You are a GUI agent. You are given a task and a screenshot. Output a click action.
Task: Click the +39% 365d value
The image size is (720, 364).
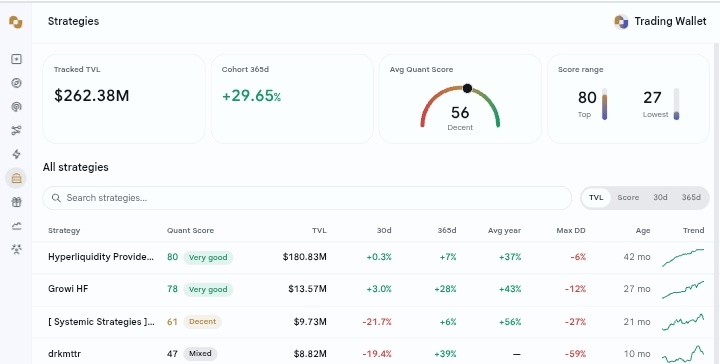click(x=445, y=354)
